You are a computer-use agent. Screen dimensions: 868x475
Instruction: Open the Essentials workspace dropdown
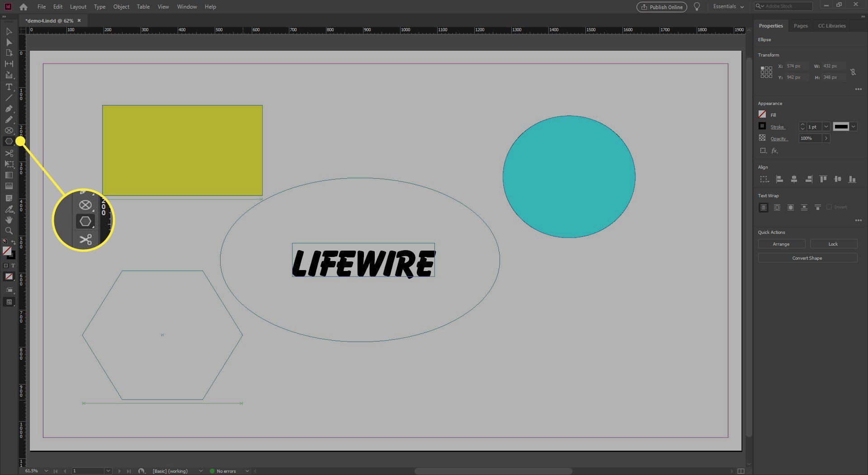(728, 6)
